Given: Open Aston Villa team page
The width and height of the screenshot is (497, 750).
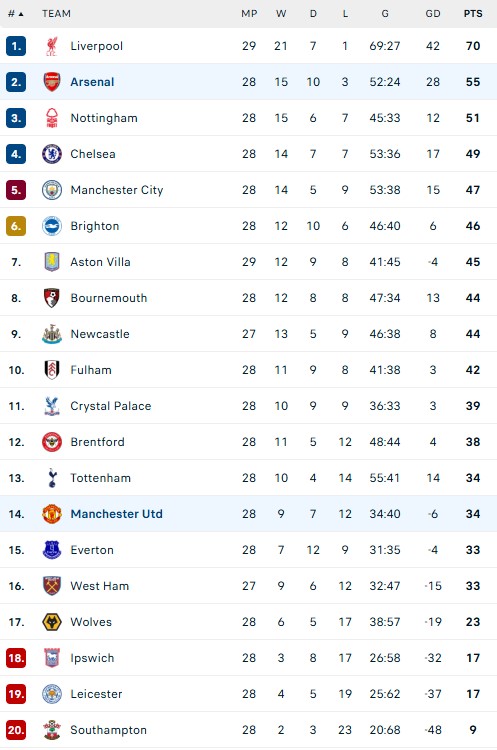Looking at the screenshot, I should 100,262.
